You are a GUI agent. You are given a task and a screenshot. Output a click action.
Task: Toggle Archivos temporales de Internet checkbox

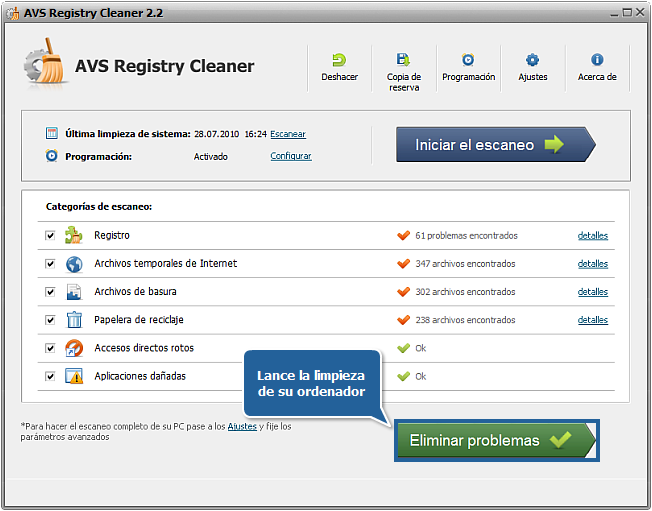click(x=50, y=264)
